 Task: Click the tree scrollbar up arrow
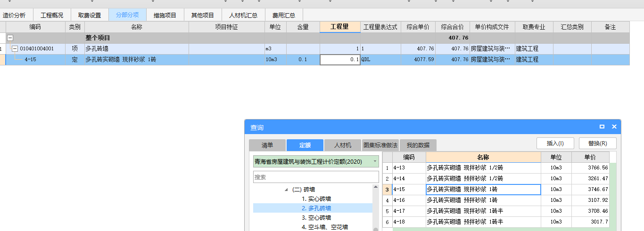tap(376, 187)
